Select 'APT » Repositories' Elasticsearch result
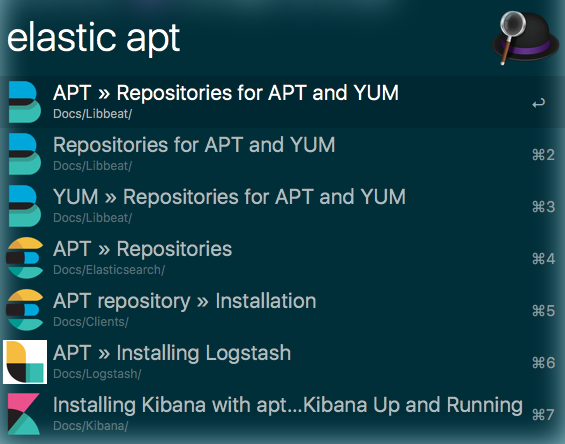Viewport: 565px width, 444px height. pos(282,258)
